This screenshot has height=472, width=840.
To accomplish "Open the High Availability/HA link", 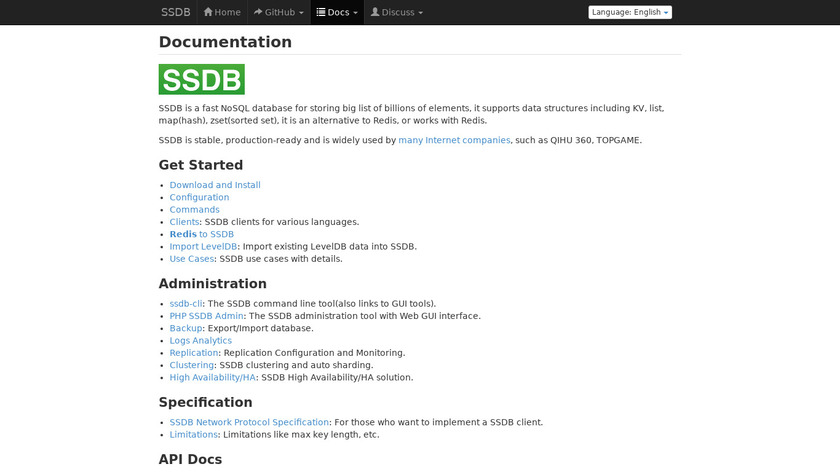I will [x=212, y=378].
